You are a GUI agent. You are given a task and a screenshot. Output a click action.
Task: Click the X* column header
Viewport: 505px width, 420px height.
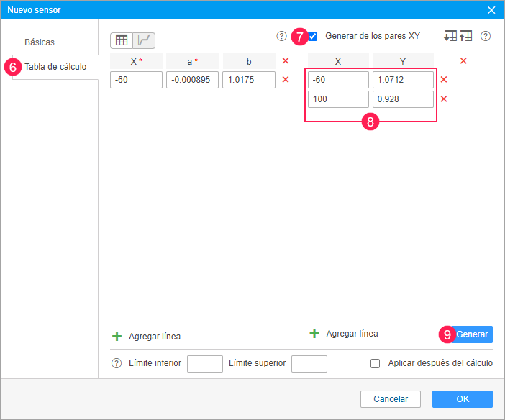(x=136, y=61)
